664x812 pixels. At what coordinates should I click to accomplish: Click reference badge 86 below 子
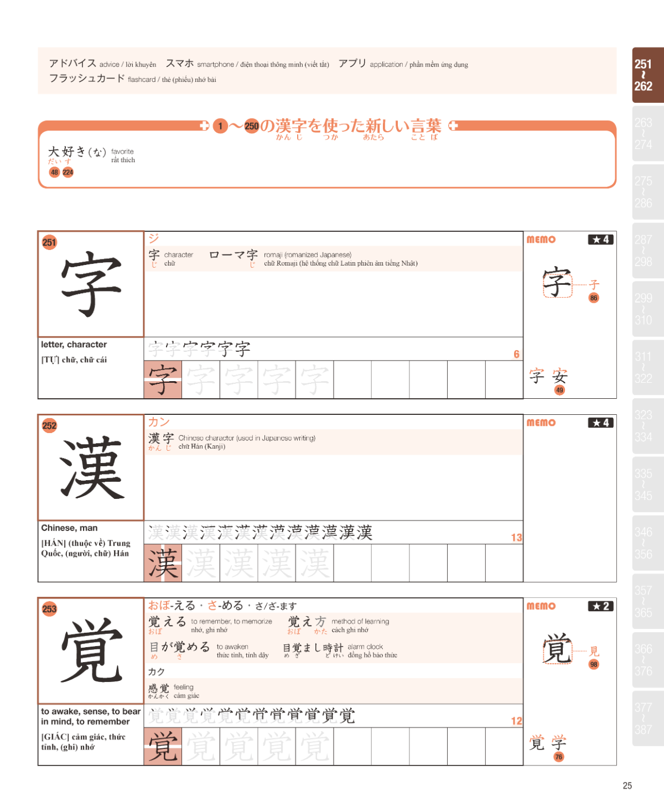click(x=594, y=298)
